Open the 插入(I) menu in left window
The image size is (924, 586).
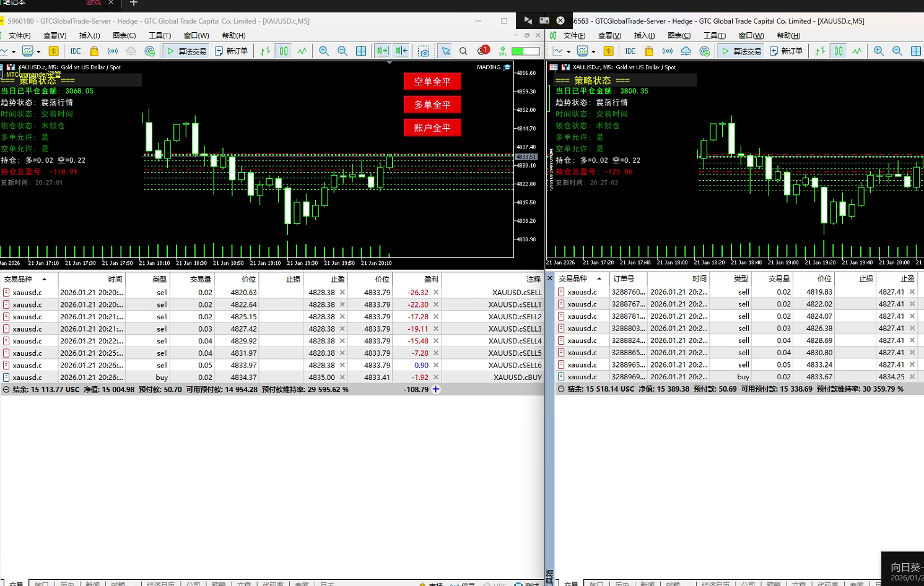click(x=90, y=36)
